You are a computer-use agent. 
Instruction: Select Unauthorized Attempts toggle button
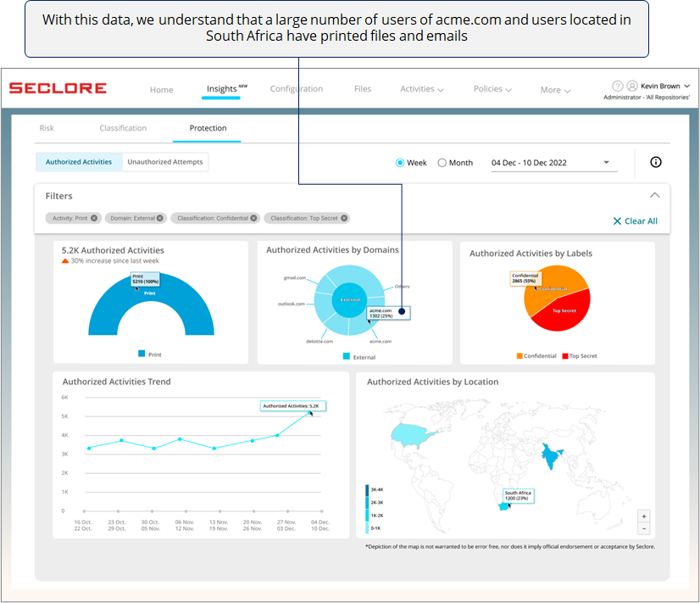(x=165, y=162)
